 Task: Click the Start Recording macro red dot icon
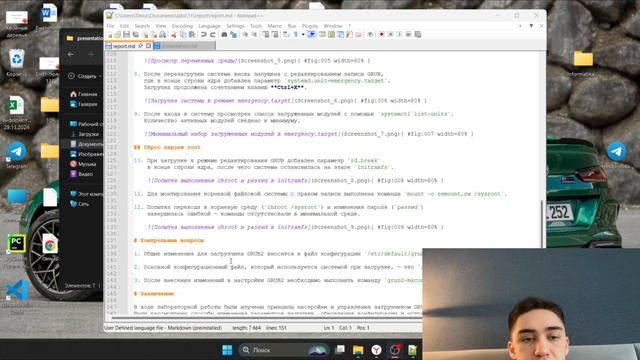(381, 35)
